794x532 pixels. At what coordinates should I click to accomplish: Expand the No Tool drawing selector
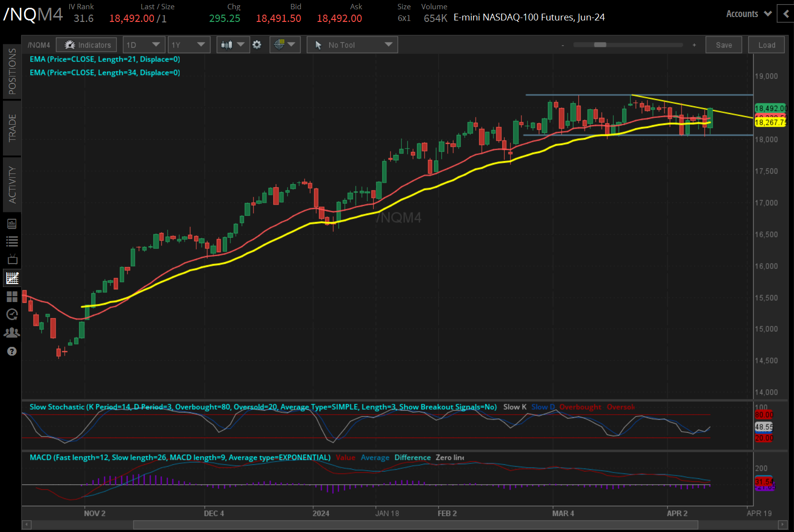click(x=352, y=45)
